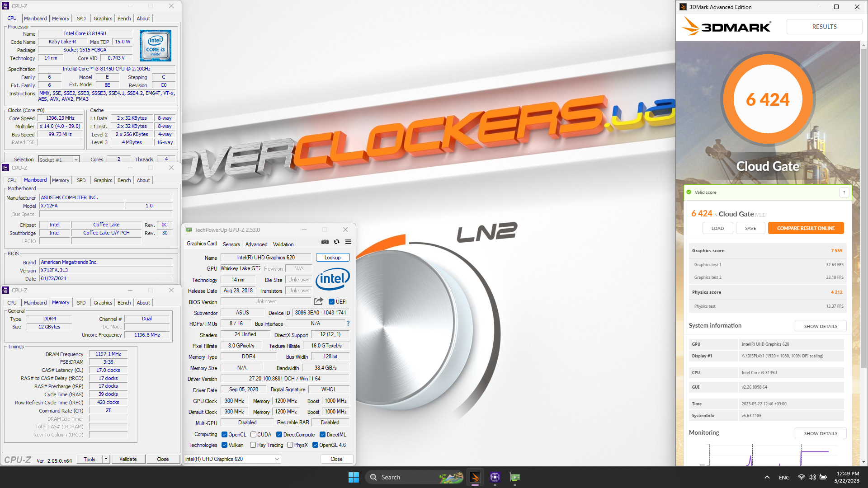Check battery status in the system tray
Viewport: 868px width, 488px height.
pyautogui.click(x=823, y=477)
